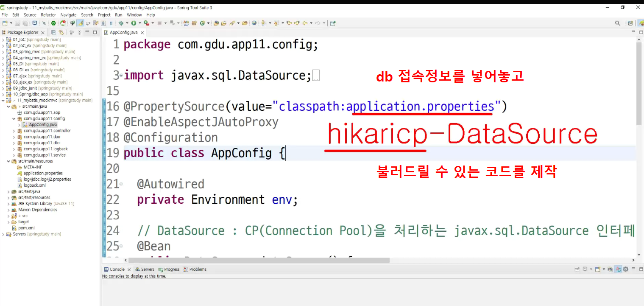Close the AppConfig.java editor tab
The image size is (644, 306).
pos(142,33)
